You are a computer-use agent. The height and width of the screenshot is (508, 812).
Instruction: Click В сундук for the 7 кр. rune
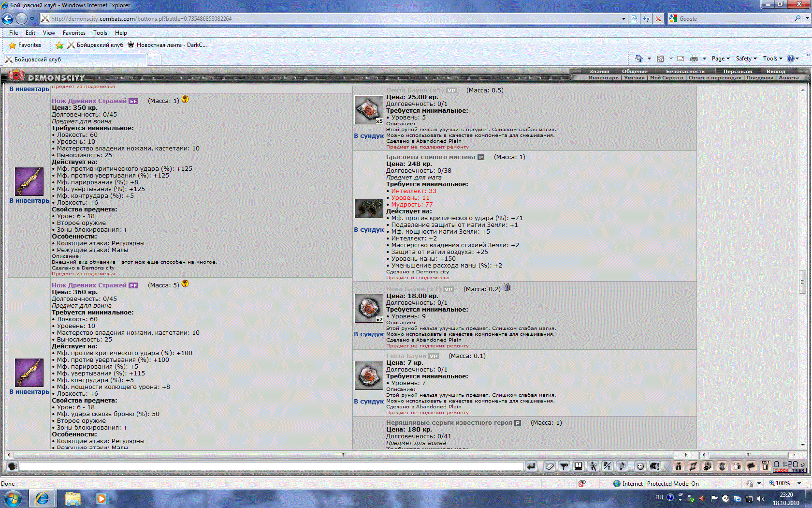369,402
